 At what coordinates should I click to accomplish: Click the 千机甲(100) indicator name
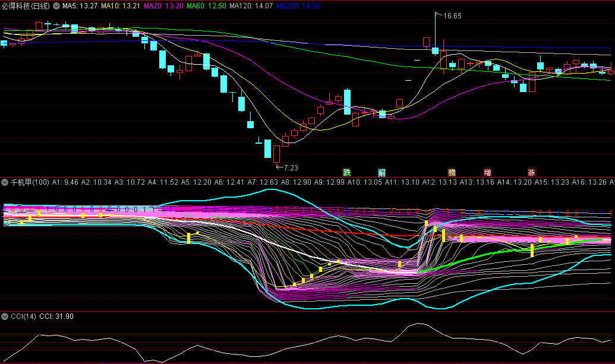[30, 182]
